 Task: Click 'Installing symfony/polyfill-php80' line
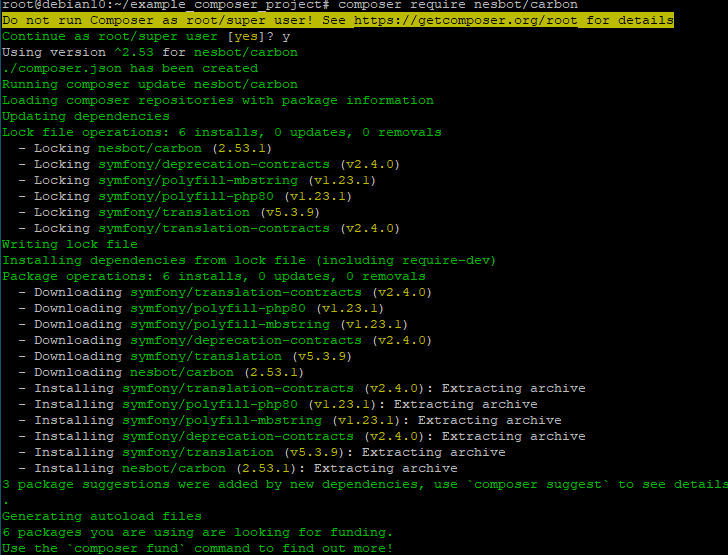278,405
